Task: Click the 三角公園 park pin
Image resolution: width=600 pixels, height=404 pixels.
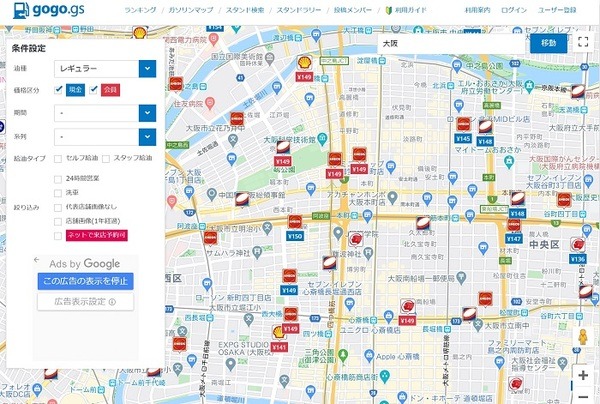Action: 343,355
